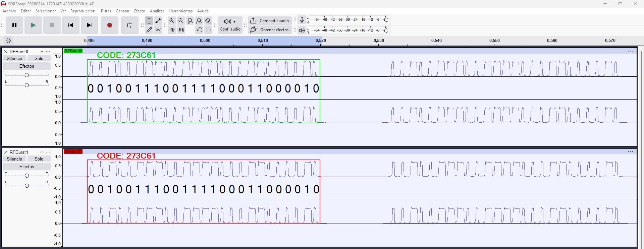644x249 pixels.
Task: Open the Efecto menu
Action: coord(140,11)
